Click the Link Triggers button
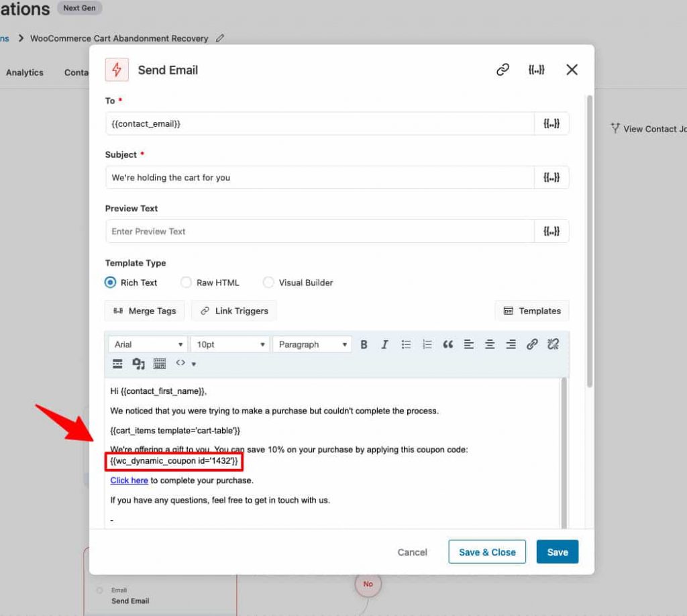Viewport: 687px width, 616px height. (x=234, y=311)
